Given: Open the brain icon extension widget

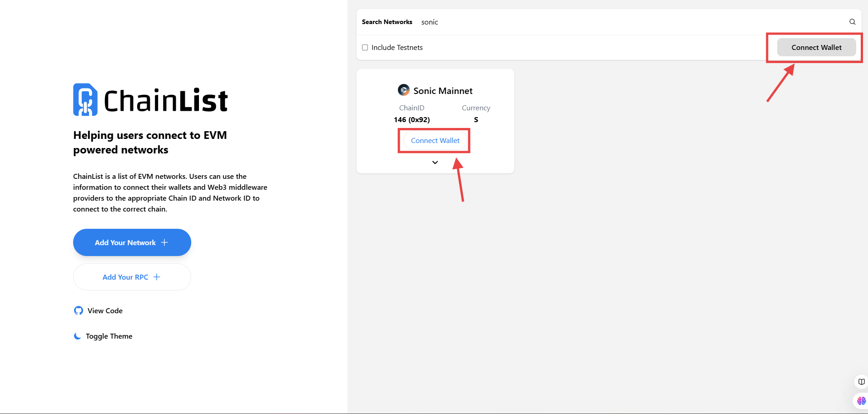Looking at the screenshot, I should pos(861,401).
